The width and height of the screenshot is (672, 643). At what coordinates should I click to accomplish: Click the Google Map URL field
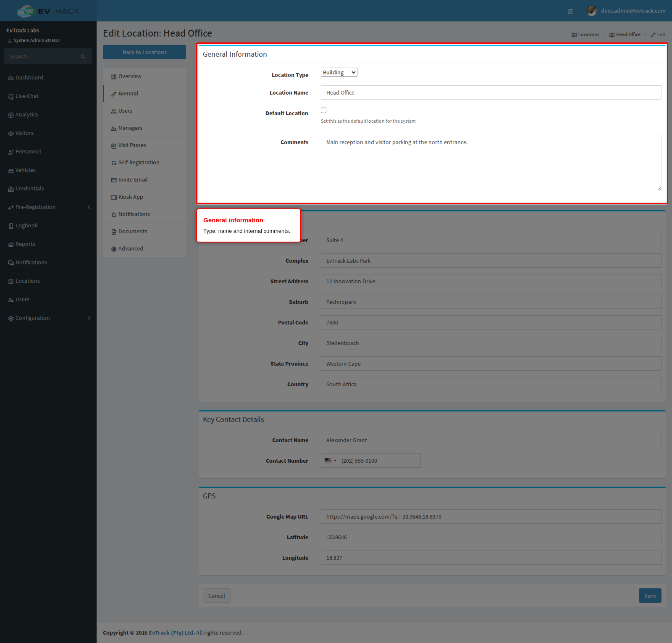point(491,517)
